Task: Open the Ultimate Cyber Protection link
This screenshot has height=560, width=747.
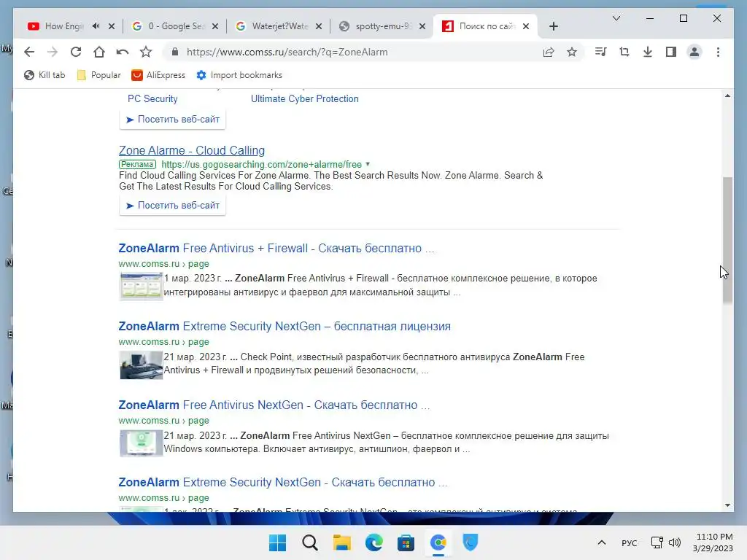Action: pos(304,98)
